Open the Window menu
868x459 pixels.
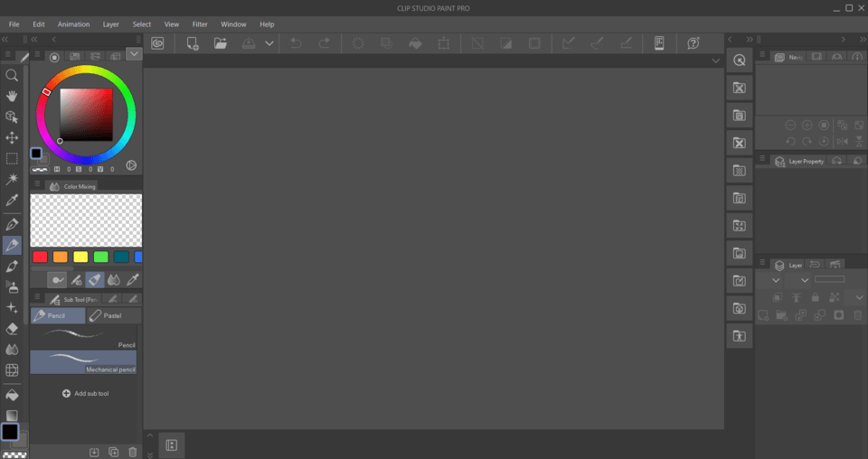pyautogui.click(x=233, y=24)
